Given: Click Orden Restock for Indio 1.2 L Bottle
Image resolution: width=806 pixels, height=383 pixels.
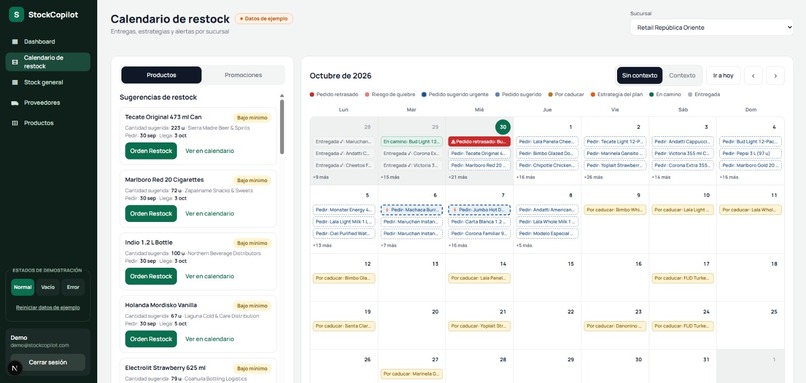Looking at the screenshot, I should [151, 276].
